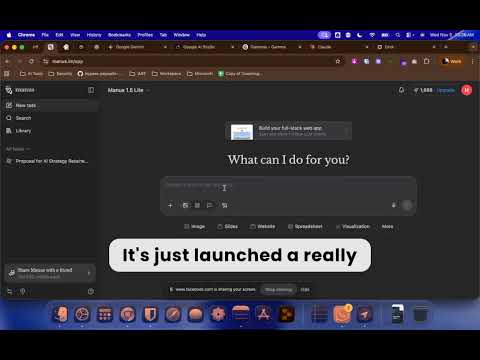This screenshot has width=480, height=360.
Task: Click Hide on the screen sharing bar
Action: (x=305, y=290)
